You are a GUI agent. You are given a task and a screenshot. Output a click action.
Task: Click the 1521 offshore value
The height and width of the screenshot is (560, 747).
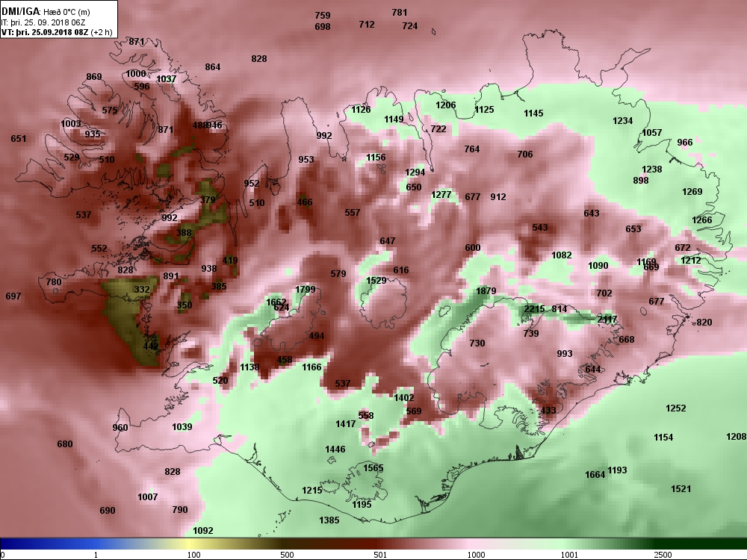click(x=681, y=488)
